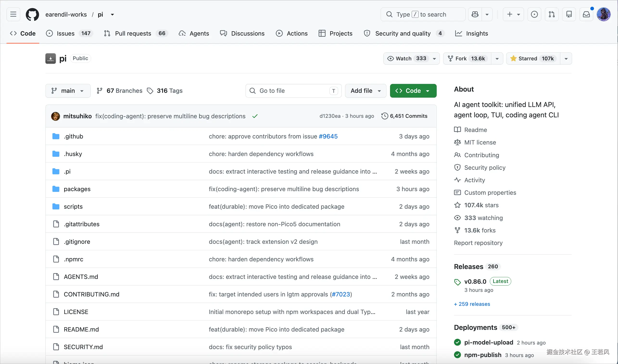Open commit hash d1230ea
The image size is (618, 364).
pos(330,116)
